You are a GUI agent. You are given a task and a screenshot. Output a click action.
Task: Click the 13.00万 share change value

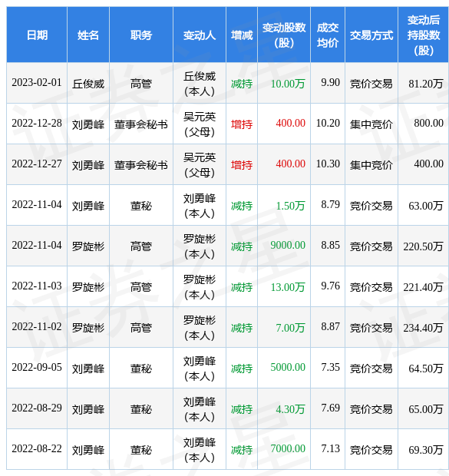(x=288, y=287)
